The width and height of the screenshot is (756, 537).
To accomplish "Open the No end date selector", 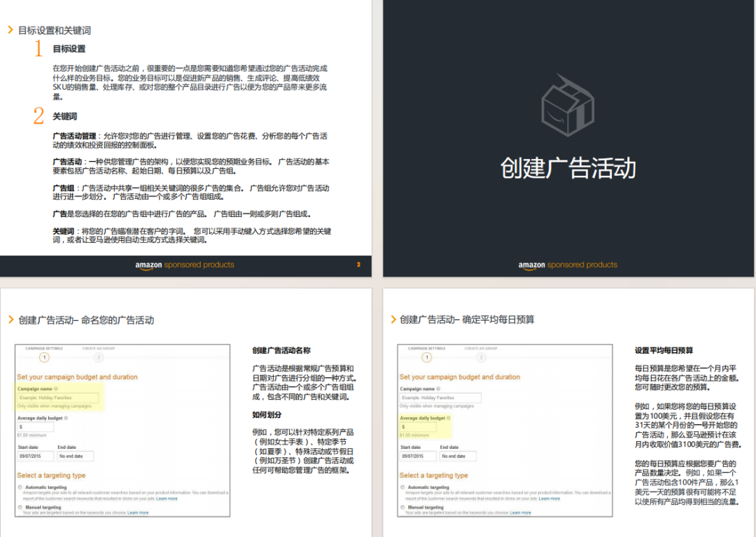I will (76, 454).
